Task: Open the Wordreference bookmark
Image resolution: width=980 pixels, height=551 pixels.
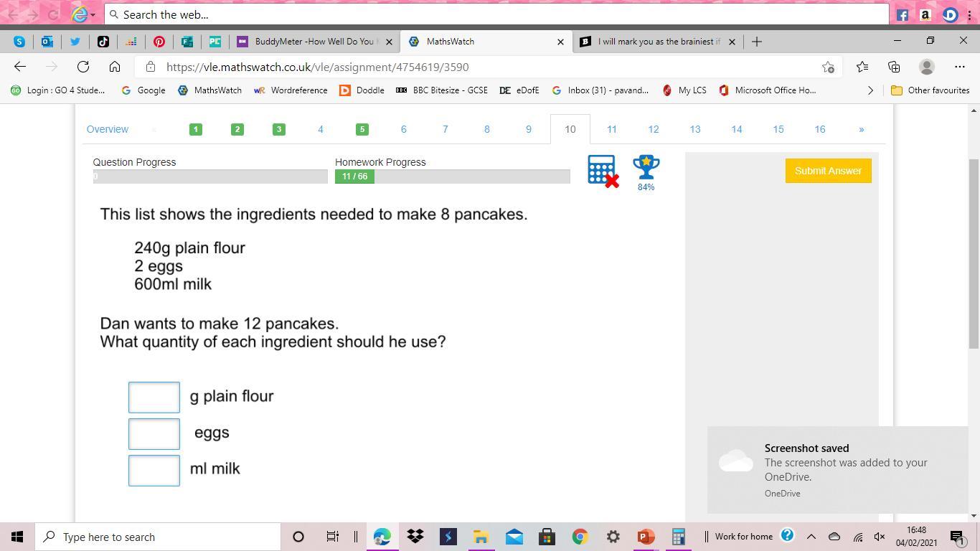Action: (x=291, y=90)
